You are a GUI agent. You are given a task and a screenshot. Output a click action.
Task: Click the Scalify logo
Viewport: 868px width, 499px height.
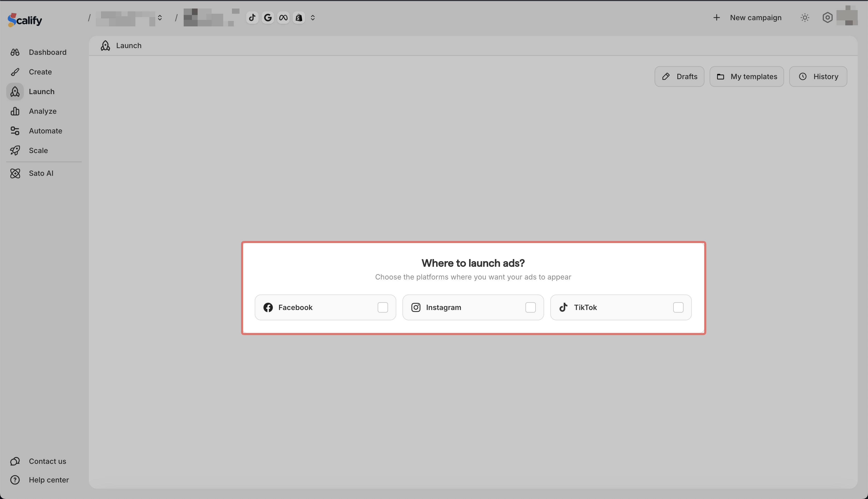coord(25,20)
